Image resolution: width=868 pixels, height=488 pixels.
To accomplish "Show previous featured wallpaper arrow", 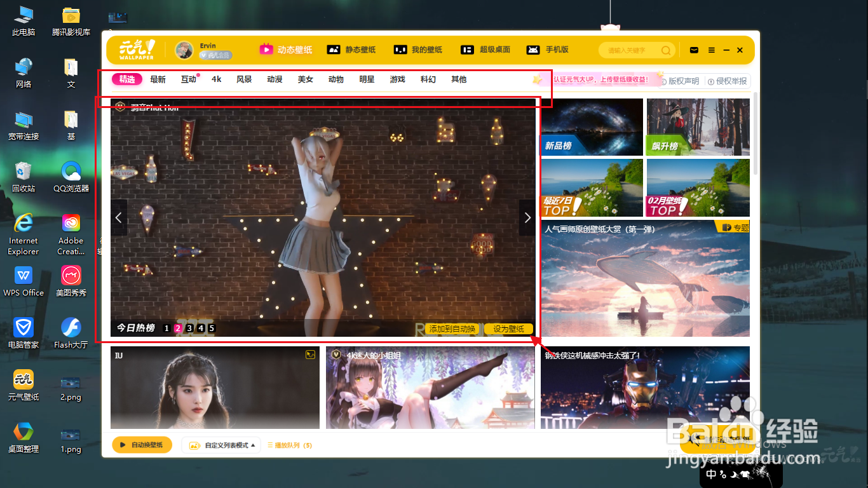I will pyautogui.click(x=118, y=217).
